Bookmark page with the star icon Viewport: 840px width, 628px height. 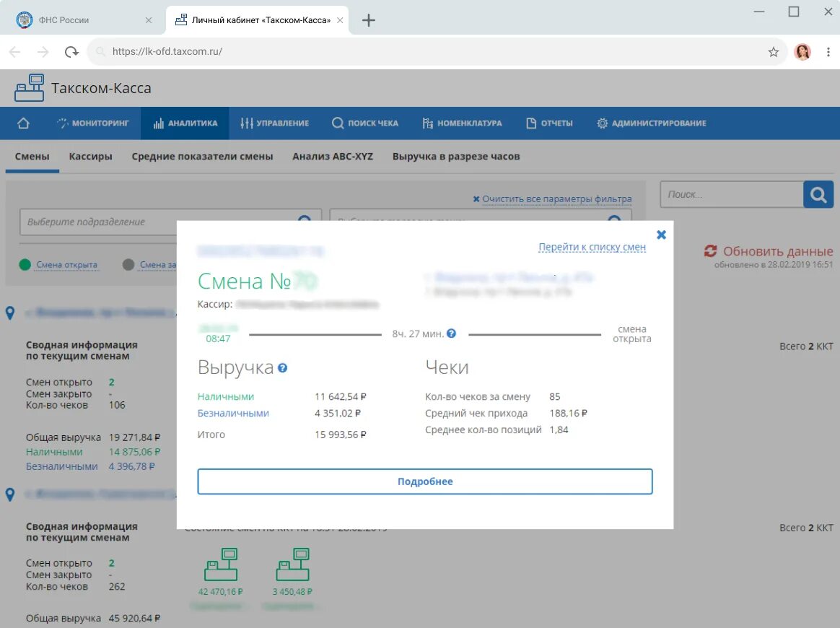773,51
